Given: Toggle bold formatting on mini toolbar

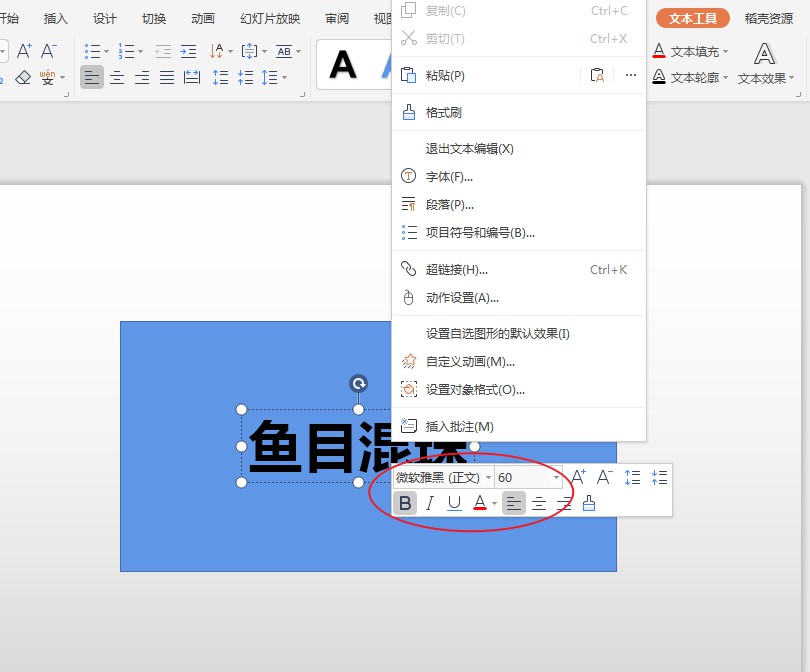Looking at the screenshot, I should [405, 503].
